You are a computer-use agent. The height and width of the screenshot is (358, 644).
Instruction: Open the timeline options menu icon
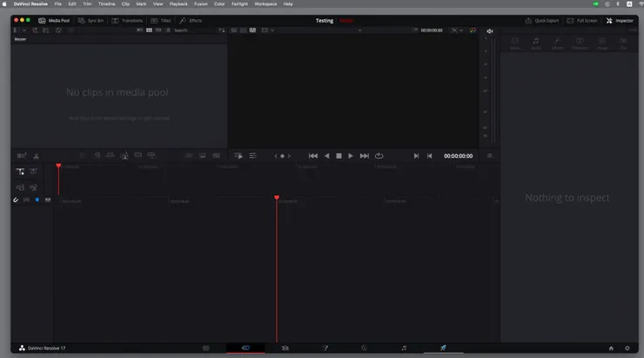click(489, 156)
